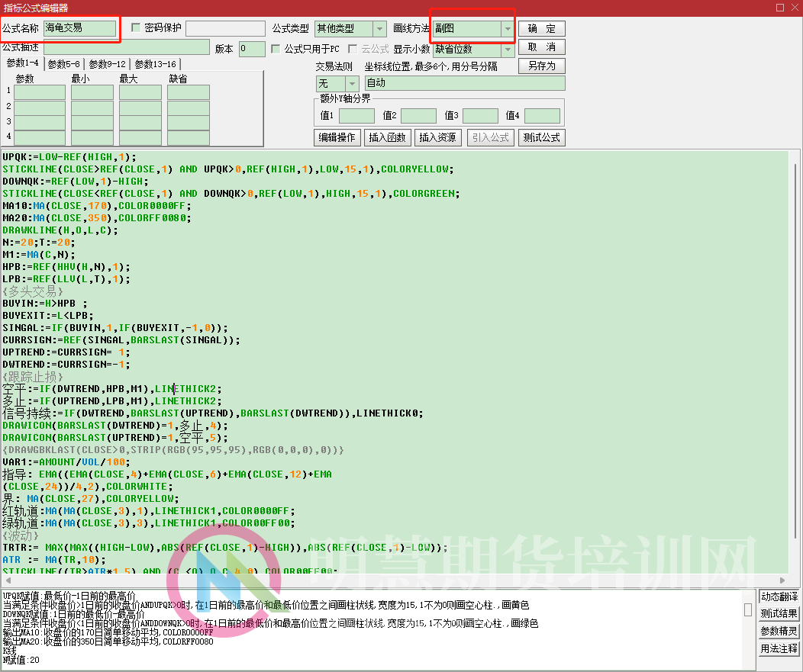Save formula using 另存为 button
The height and width of the screenshot is (672, 803).
click(x=542, y=66)
